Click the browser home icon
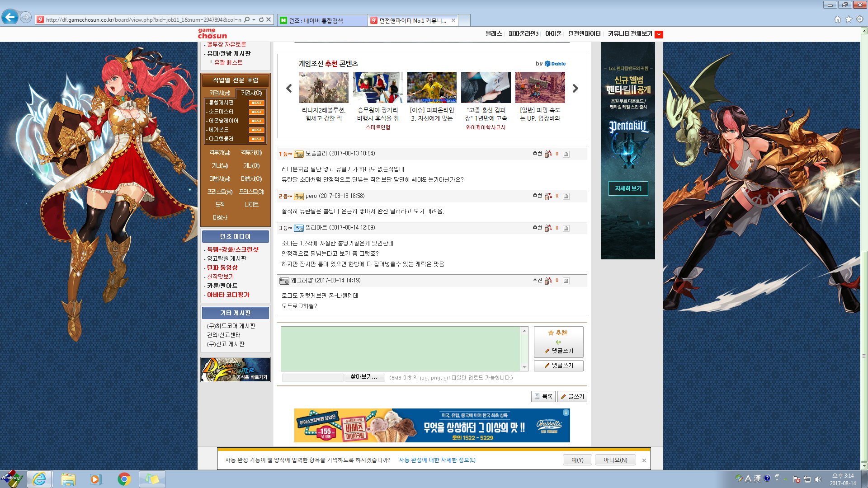Viewport: 868px width, 488px height. pyautogui.click(x=837, y=19)
